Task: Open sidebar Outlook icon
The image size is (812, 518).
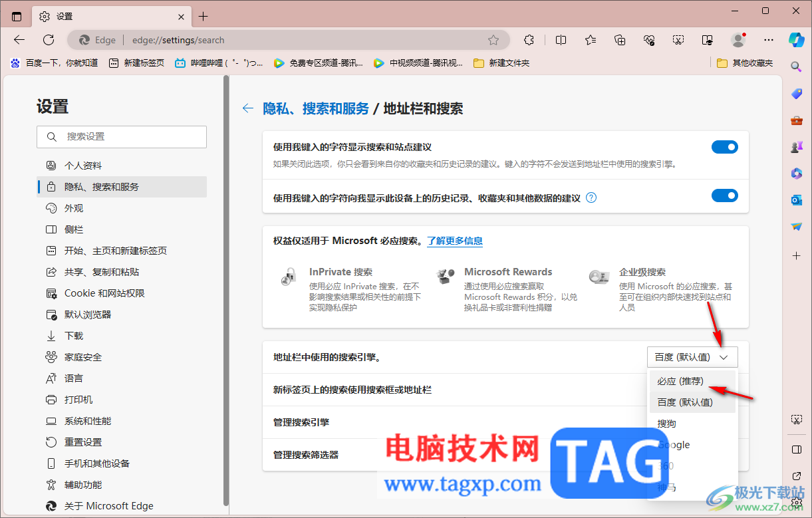Action: click(796, 200)
